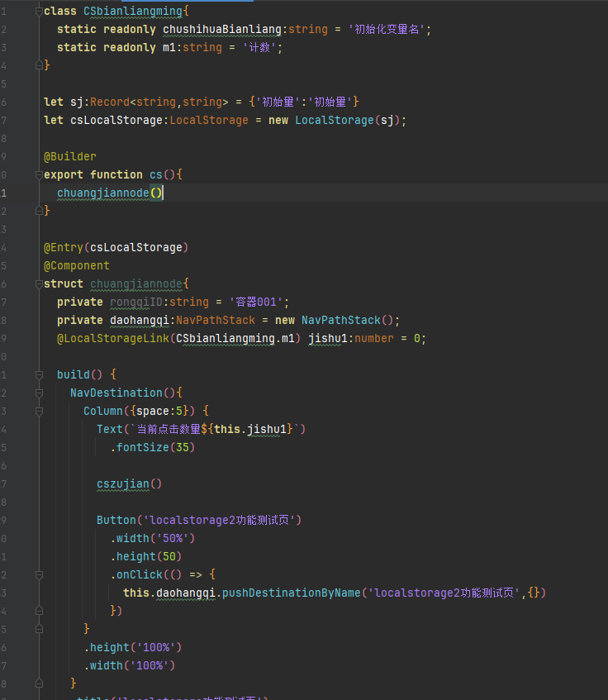Click the cszujian() component call

point(129,484)
